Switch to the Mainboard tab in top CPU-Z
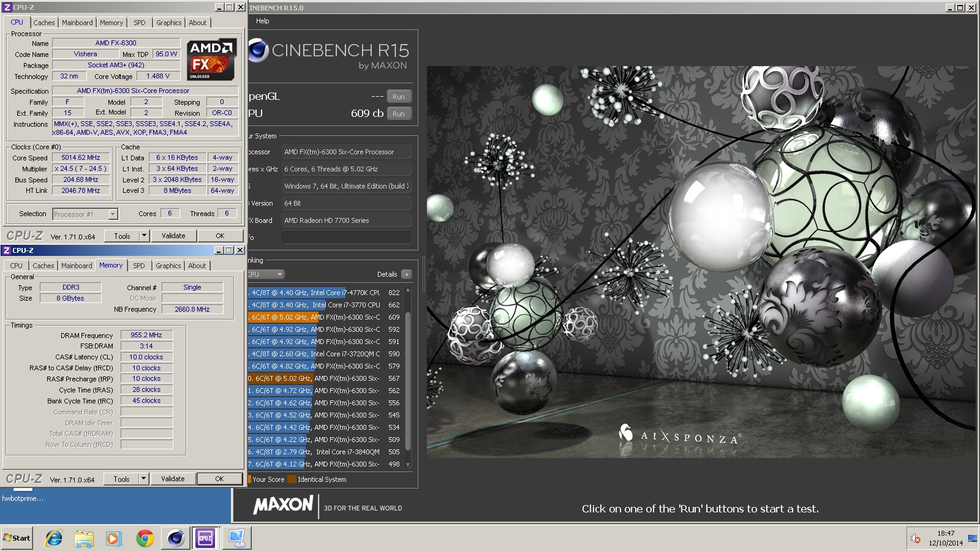The width and height of the screenshot is (980, 551). click(77, 23)
